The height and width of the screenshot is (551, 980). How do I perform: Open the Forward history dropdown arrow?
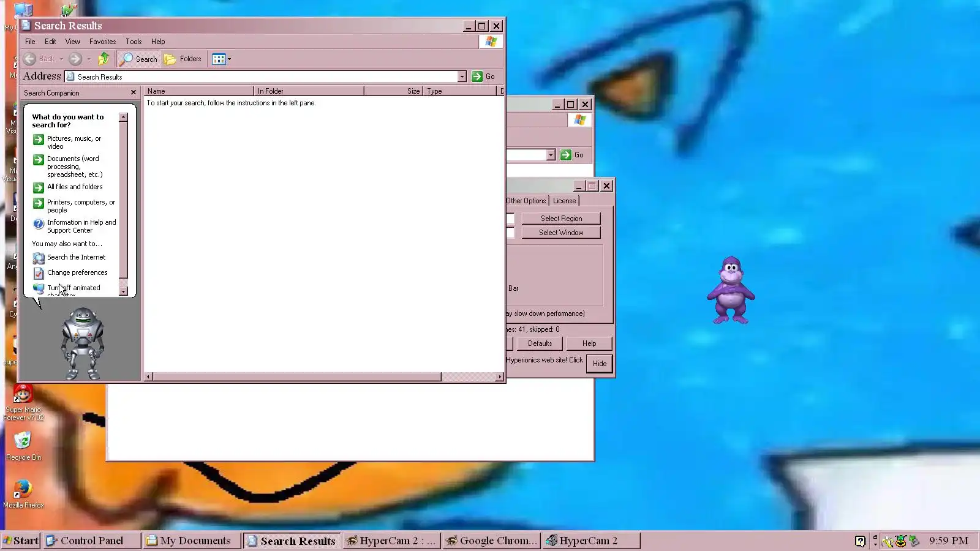click(x=89, y=59)
